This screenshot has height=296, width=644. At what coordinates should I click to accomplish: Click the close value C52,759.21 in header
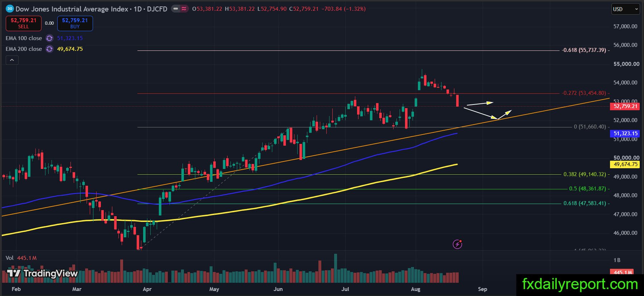click(x=304, y=9)
